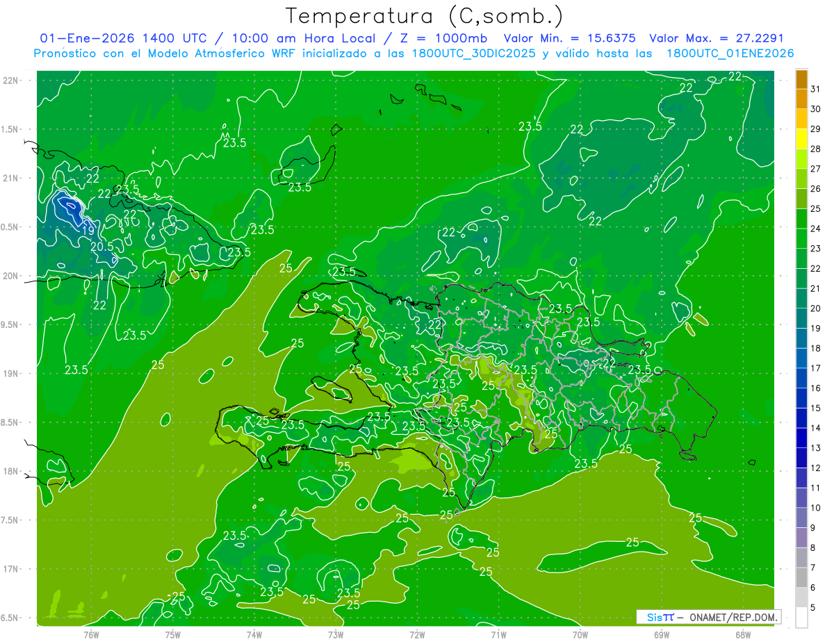Click the '21N' latitude axis label
Image resolution: width=834 pixels, height=644 pixels.
pyautogui.click(x=10, y=178)
